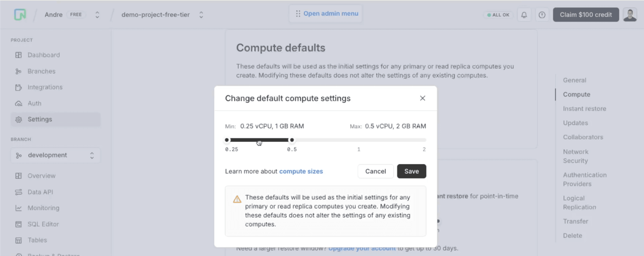Follow the compute sizes link
Image resolution: width=644 pixels, height=256 pixels.
coord(301,171)
